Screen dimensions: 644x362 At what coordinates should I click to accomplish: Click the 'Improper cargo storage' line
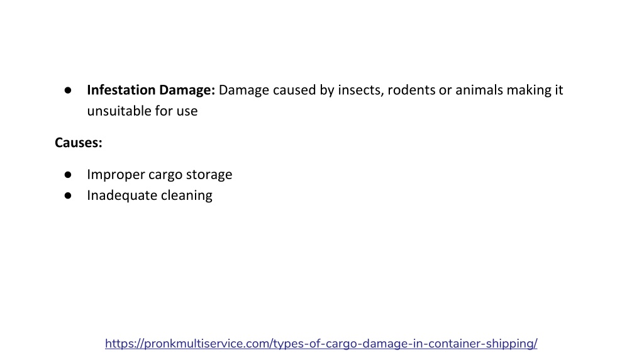(159, 175)
